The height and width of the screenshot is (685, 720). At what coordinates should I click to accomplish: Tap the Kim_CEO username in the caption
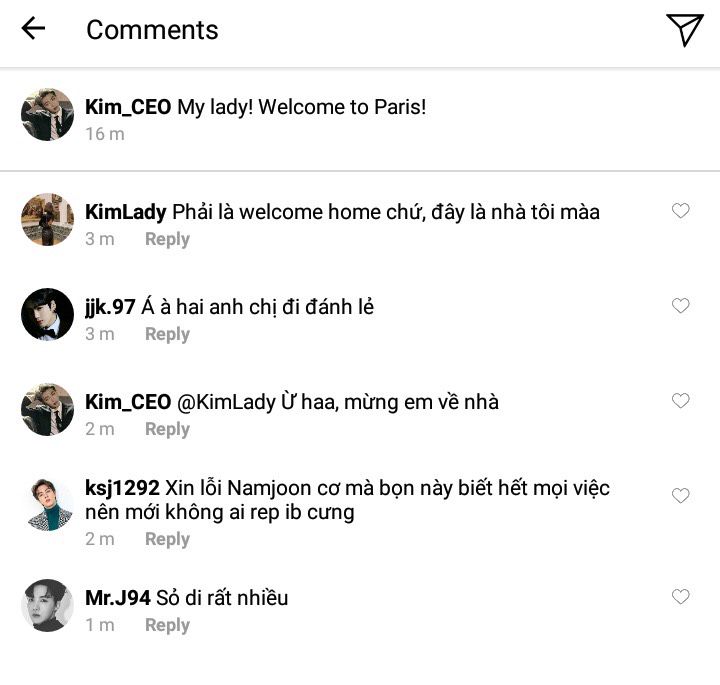[128, 107]
